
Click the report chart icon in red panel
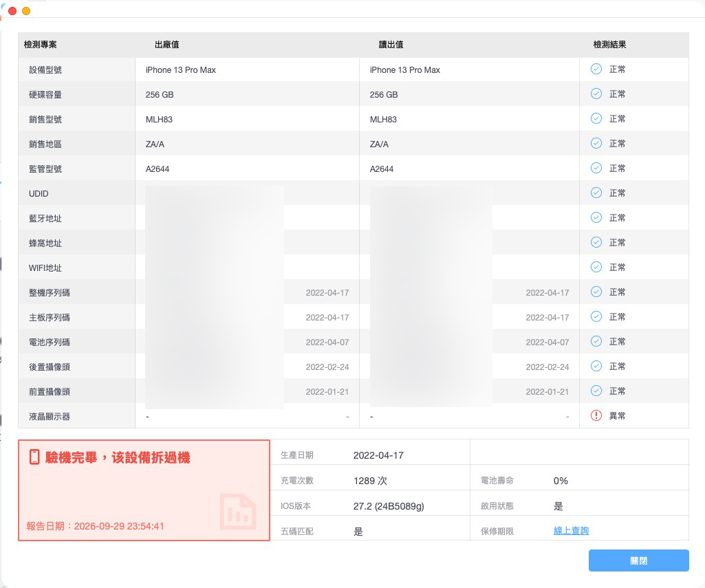tap(238, 512)
